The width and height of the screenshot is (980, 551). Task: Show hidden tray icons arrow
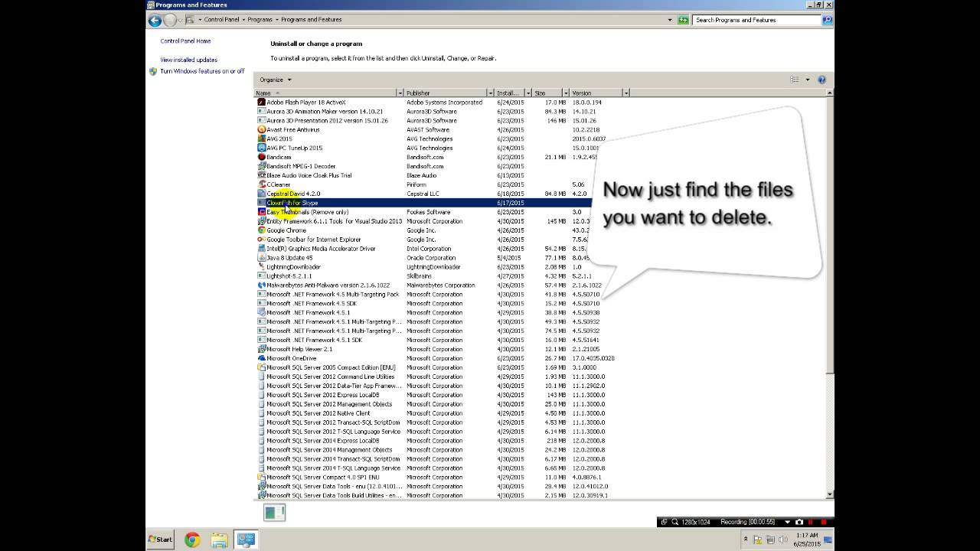click(x=746, y=540)
